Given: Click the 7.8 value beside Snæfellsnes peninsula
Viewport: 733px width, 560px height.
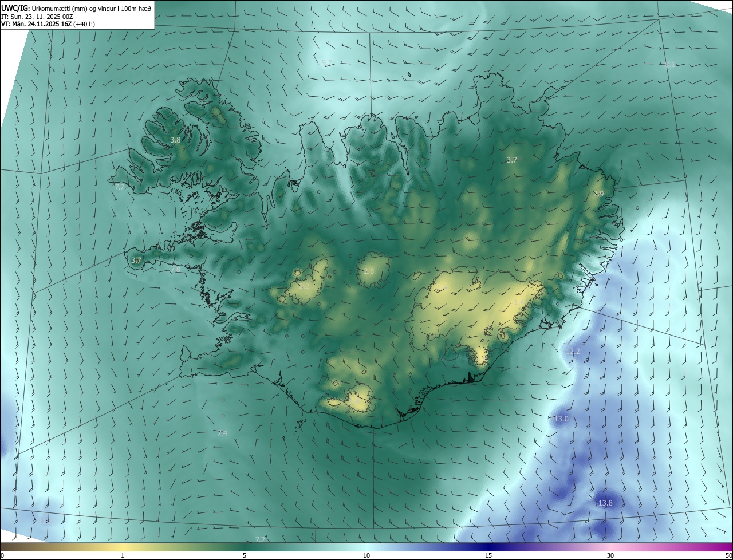Looking at the screenshot, I should click(175, 269).
